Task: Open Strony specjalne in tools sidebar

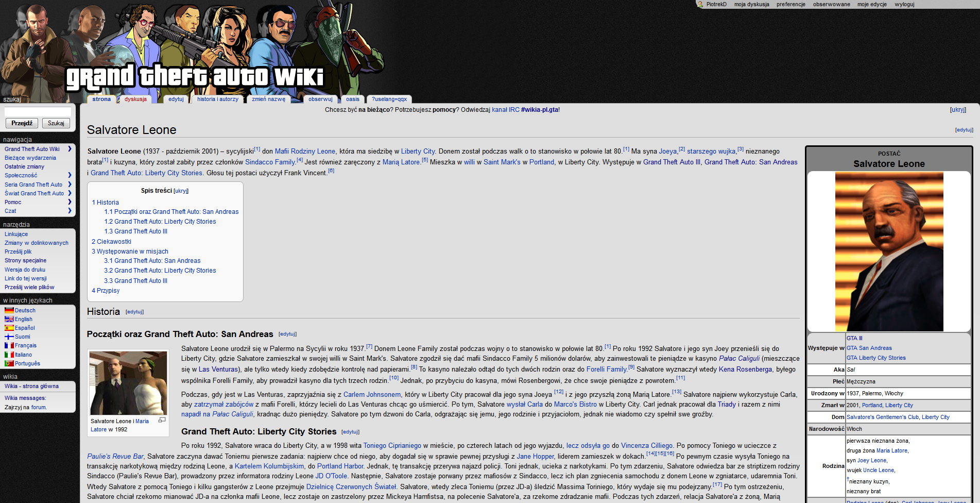Action: tap(25, 260)
